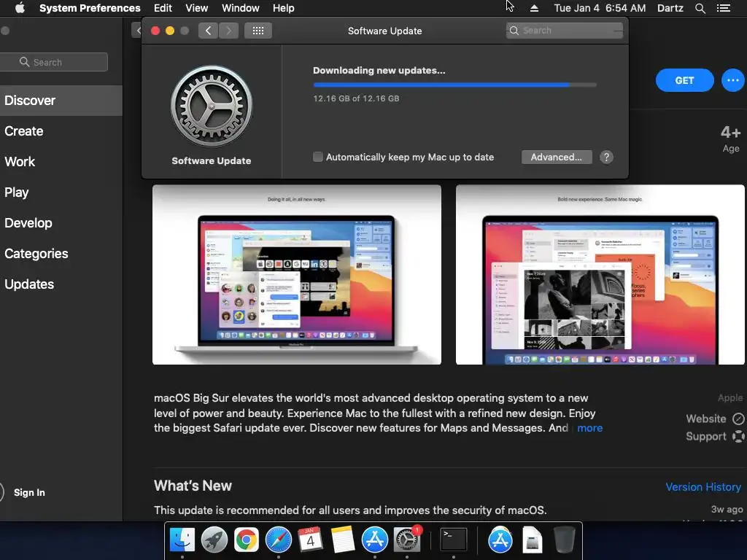
Task: Select Updates in App Store sidebar
Action: coord(29,284)
